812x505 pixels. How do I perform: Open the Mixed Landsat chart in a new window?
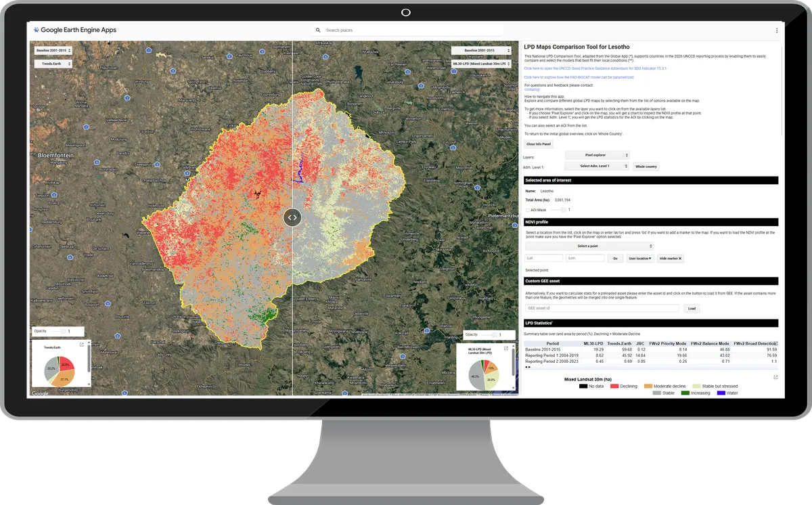775,377
